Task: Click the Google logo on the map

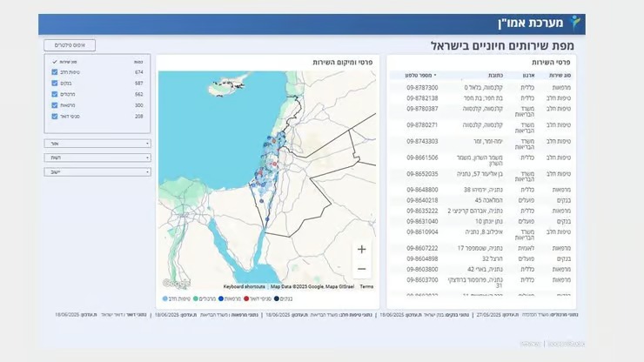Action: click(x=176, y=284)
